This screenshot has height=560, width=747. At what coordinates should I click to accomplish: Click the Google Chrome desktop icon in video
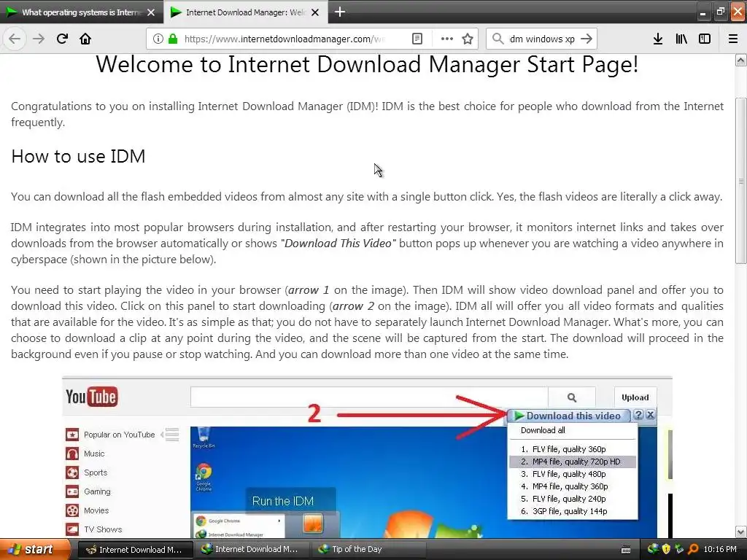coord(204,477)
